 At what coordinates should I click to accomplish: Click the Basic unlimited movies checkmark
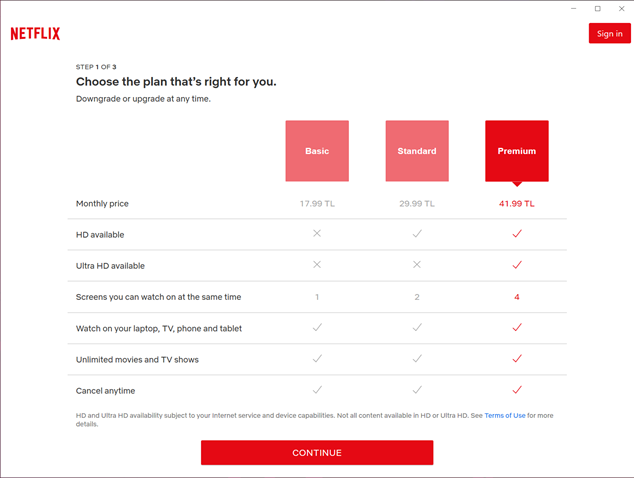point(317,359)
